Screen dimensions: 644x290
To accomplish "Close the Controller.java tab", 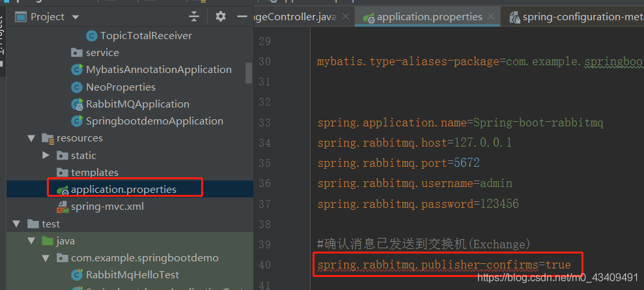I will (346, 17).
